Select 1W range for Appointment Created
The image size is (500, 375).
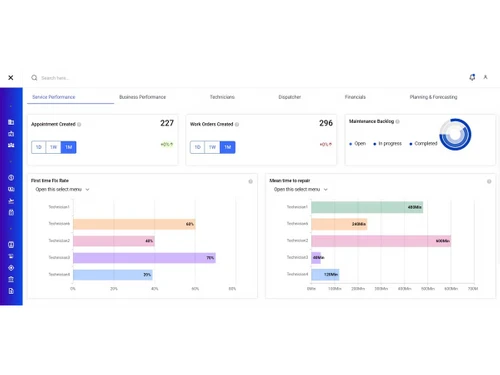point(53,147)
